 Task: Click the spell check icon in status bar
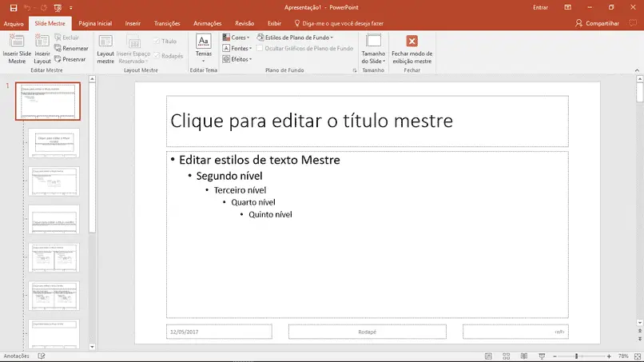click(42, 356)
